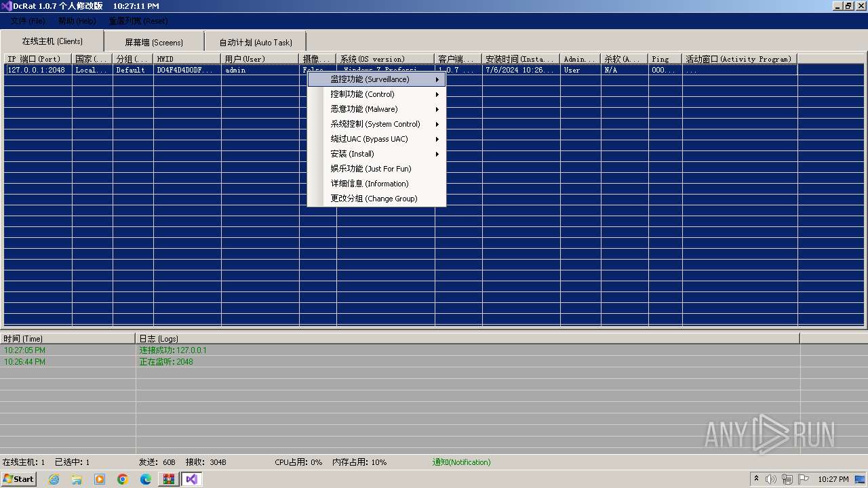
Task: Click the 分组 group column header
Action: tap(133, 59)
